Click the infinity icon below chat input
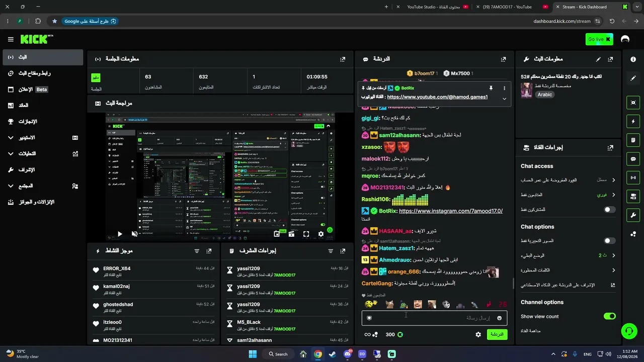Screen dimensions: 644x362 (x=367, y=334)
